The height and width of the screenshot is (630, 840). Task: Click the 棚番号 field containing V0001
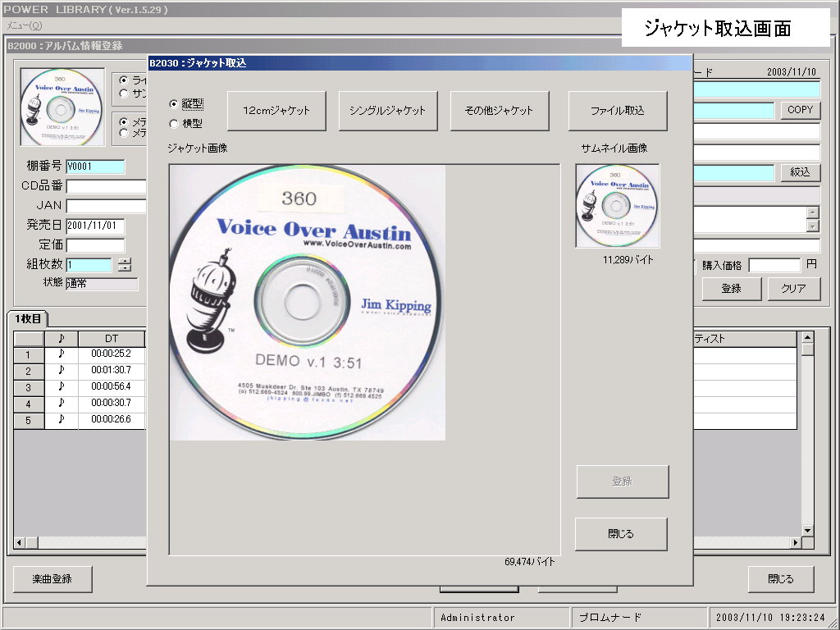point(95,167)
